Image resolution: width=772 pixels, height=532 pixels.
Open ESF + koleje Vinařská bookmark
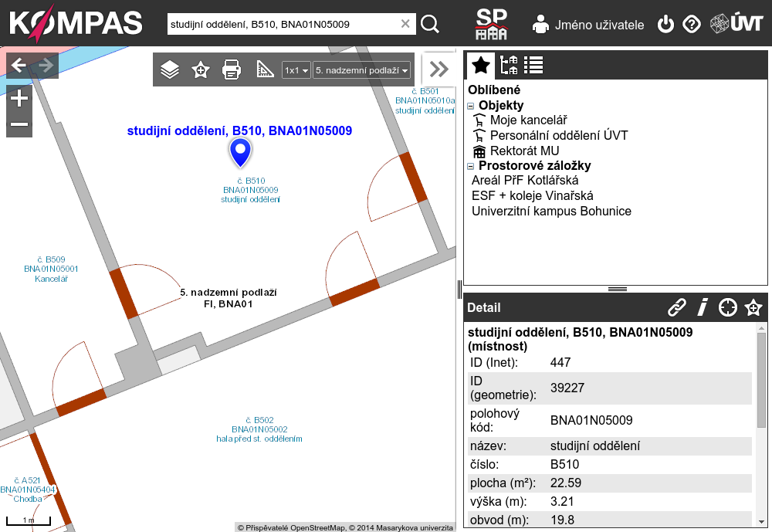pos(532,195)
